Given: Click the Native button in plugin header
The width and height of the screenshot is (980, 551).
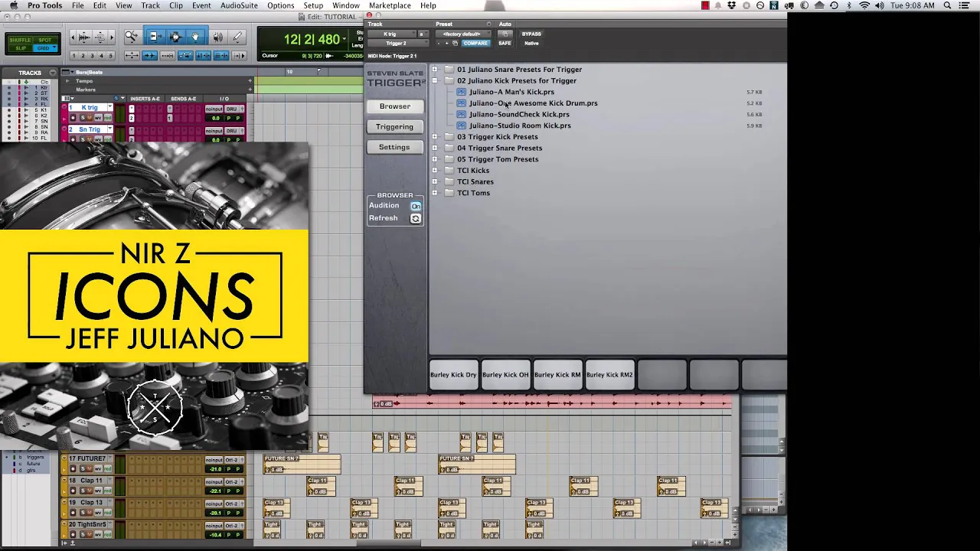Looking at the screenshot, I should coord(531,43).
